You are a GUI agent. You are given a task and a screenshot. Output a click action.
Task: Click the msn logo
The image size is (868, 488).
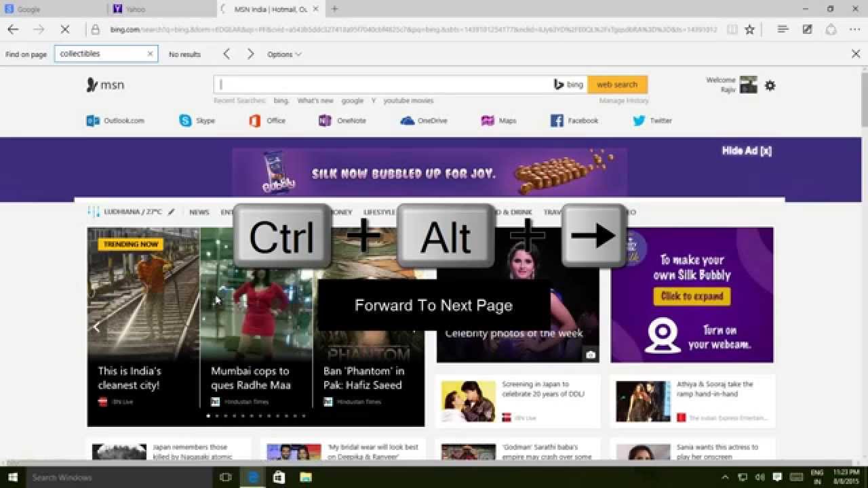105,85
